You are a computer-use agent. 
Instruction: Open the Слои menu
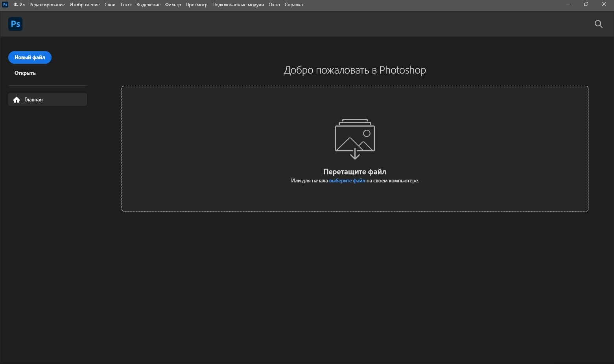[x=110, y=5]
